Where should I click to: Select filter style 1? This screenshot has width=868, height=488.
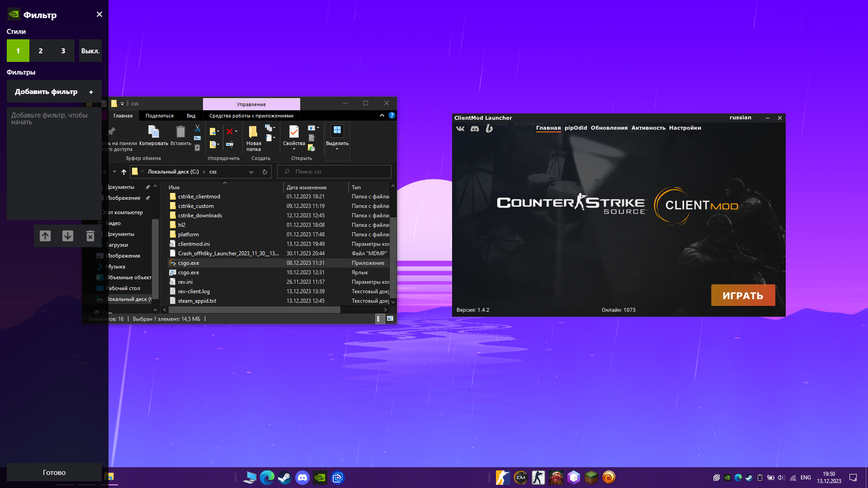click(18, 51)
